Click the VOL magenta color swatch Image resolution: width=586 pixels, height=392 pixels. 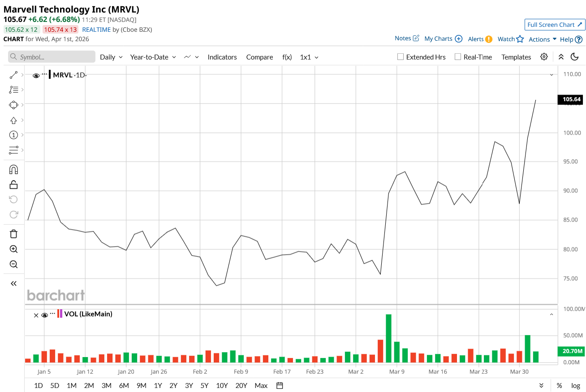coord(61,314)
